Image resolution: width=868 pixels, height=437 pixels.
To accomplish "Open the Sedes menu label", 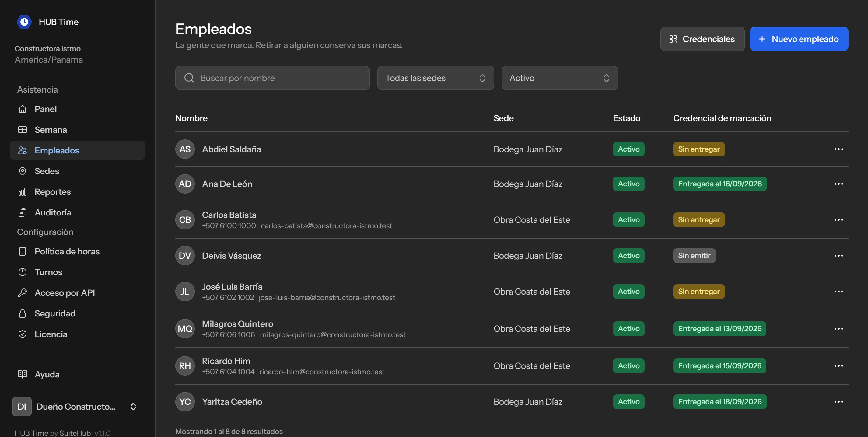I will 47,171.
